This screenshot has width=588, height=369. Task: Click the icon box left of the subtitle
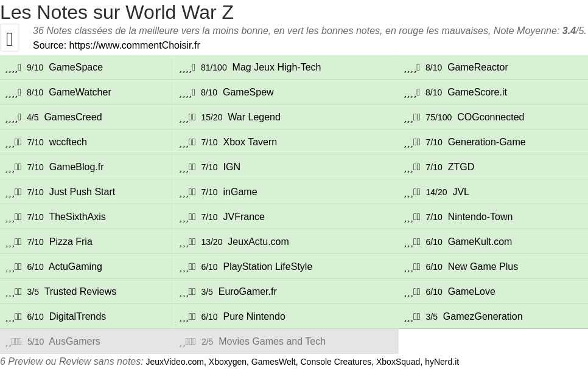click(x=10, y=38)
